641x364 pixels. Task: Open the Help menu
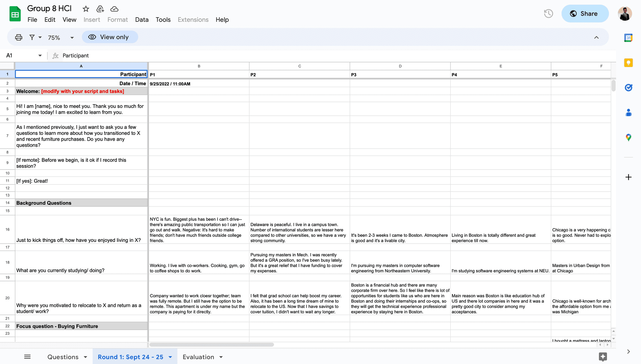(222, 20)
